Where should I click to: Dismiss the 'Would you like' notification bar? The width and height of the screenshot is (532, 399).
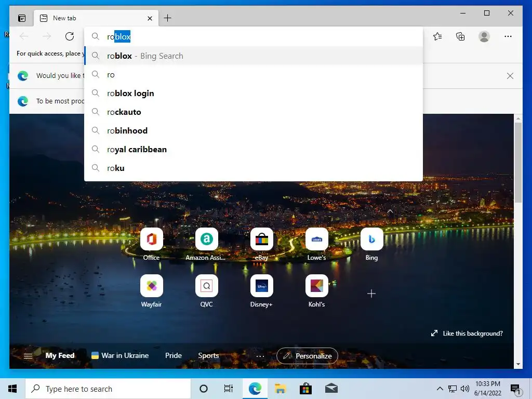(x=510, y=76)
